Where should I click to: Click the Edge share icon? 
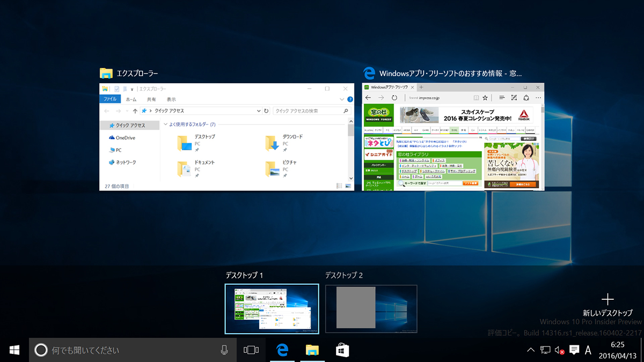pos(526,98)
